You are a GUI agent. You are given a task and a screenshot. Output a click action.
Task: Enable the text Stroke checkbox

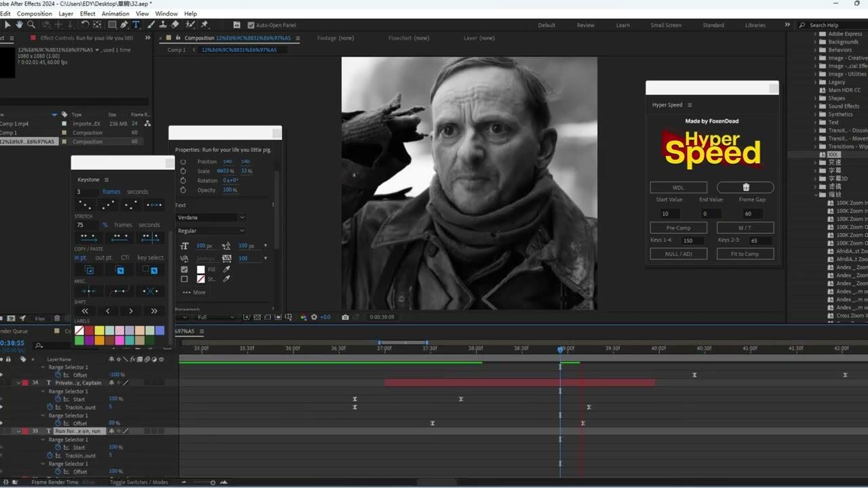click(x=184, y=279)
